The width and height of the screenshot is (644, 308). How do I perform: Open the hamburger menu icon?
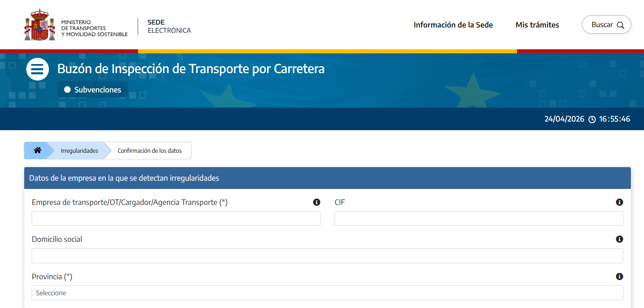click(x=37, y=69)
